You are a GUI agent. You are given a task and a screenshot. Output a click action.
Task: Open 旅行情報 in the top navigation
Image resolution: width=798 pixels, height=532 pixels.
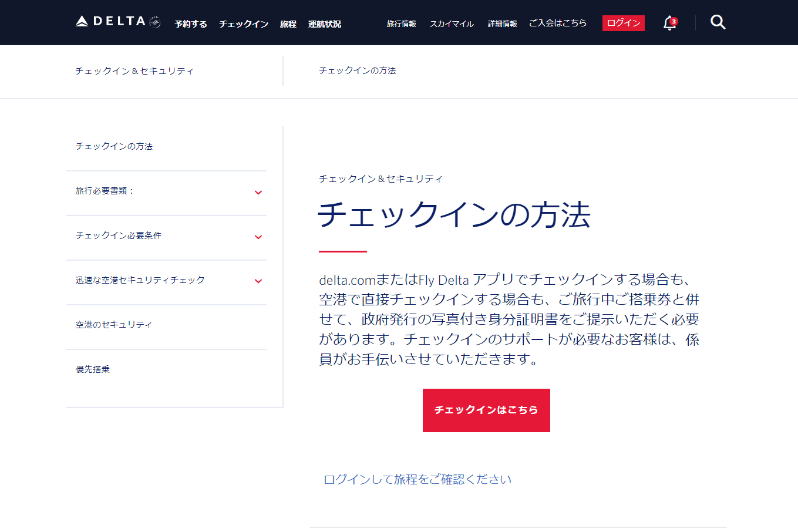tap(402, 24)
